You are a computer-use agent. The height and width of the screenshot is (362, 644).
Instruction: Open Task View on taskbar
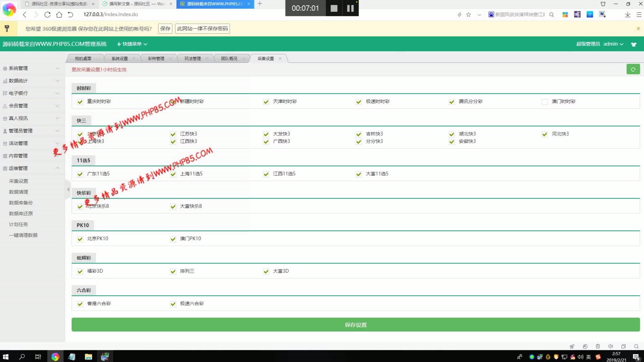(x=38, y=357)
